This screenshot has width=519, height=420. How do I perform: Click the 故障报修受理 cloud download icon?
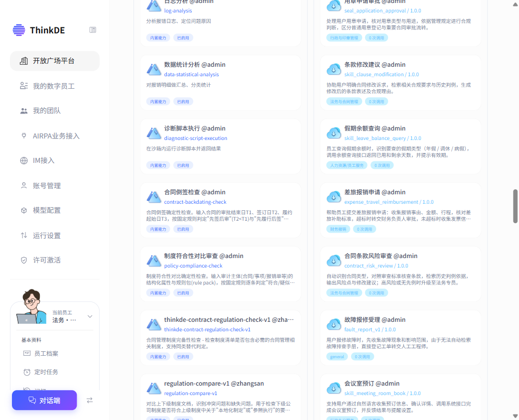(x=334, y=324)
